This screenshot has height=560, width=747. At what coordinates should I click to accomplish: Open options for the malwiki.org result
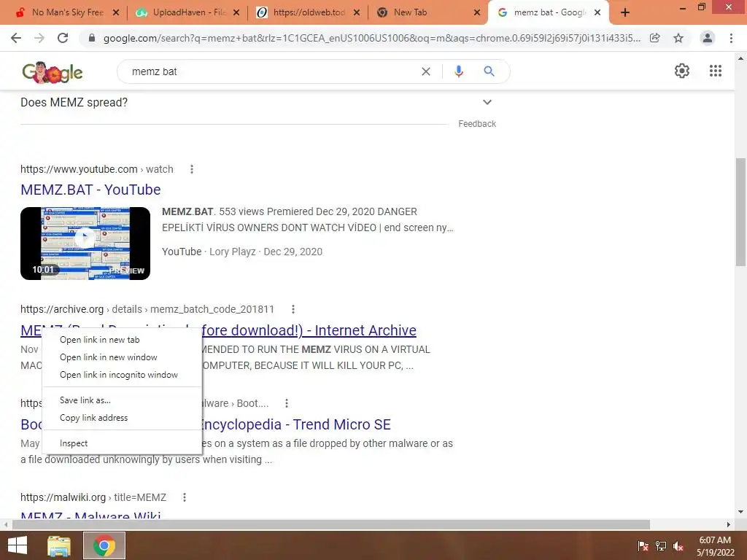point(185,497)
